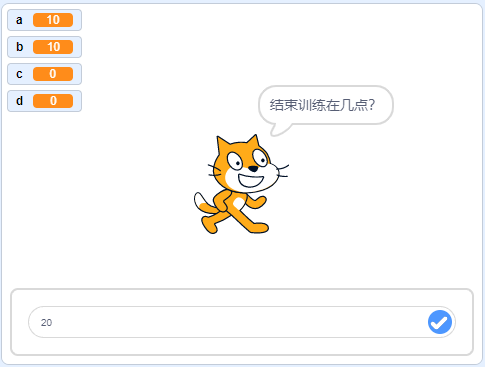Click the label 'b' on variable monitor
Screen dimensions: 485x367
(x=19, y=47)
